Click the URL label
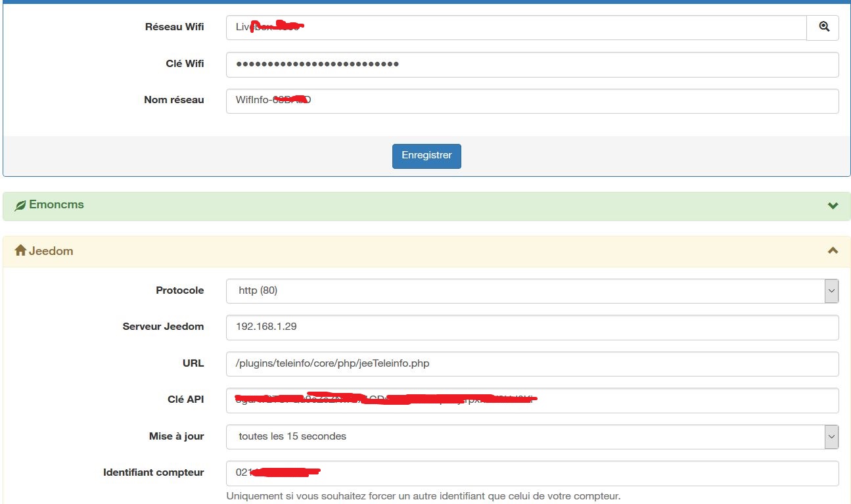Image resolution: width=851 pixels, height=504 pixels. pyautogui.click(x=193, y=363)
